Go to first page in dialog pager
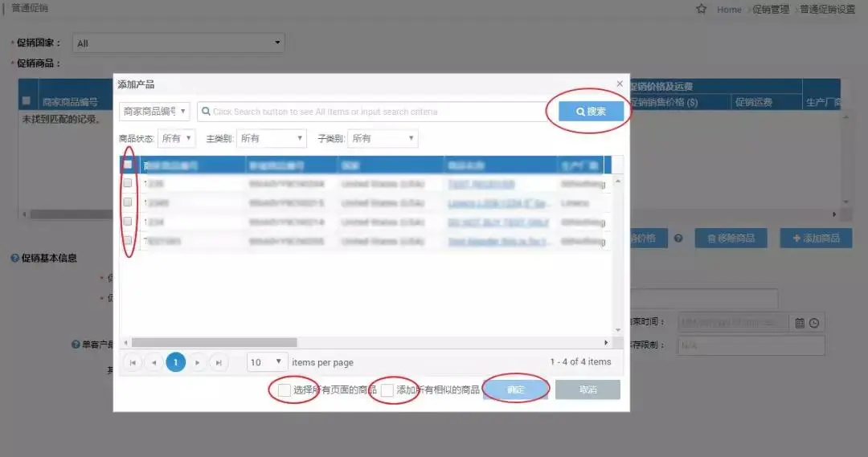 pos(133,362)
